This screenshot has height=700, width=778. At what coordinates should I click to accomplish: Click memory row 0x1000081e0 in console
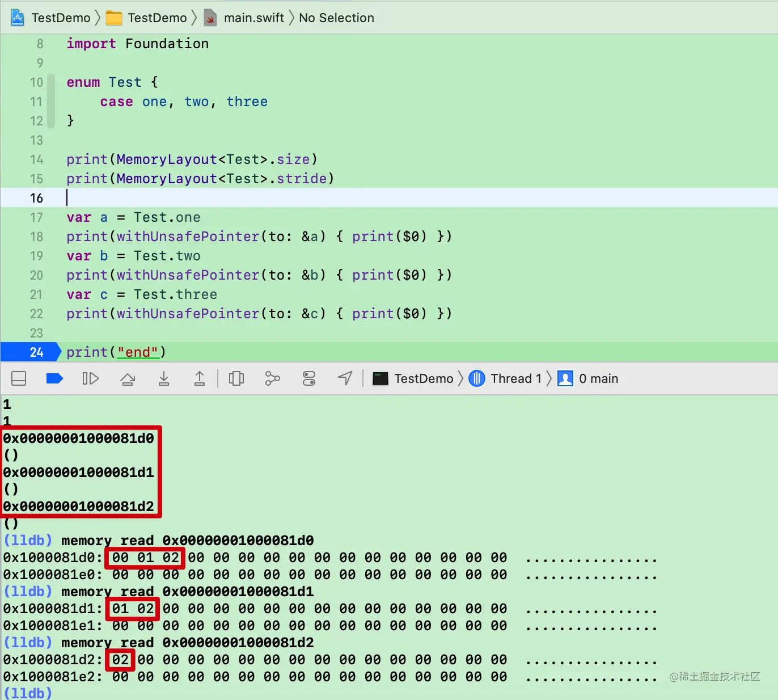[x=330, y=575]
